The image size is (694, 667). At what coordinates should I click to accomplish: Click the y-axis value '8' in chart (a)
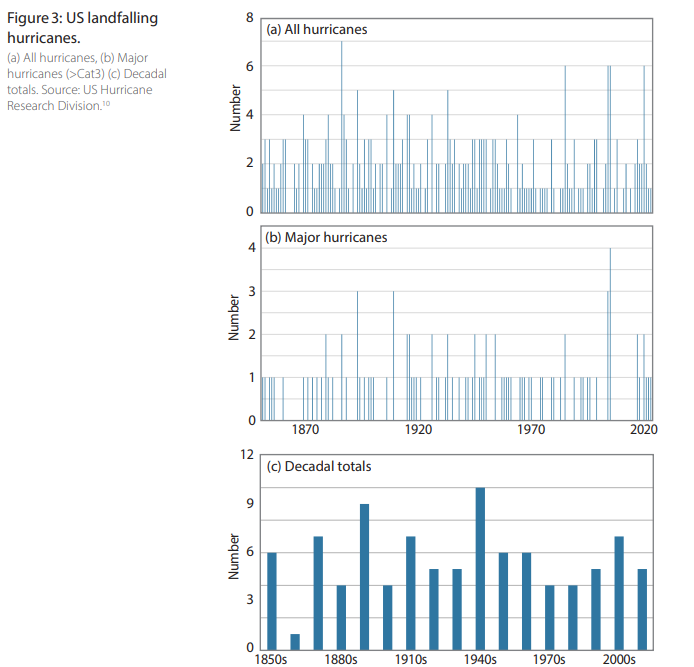[x=250, y=18]
